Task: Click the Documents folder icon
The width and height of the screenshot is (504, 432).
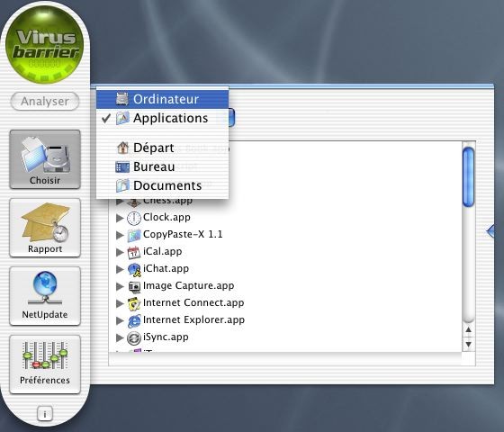Action: click(122, 185)
